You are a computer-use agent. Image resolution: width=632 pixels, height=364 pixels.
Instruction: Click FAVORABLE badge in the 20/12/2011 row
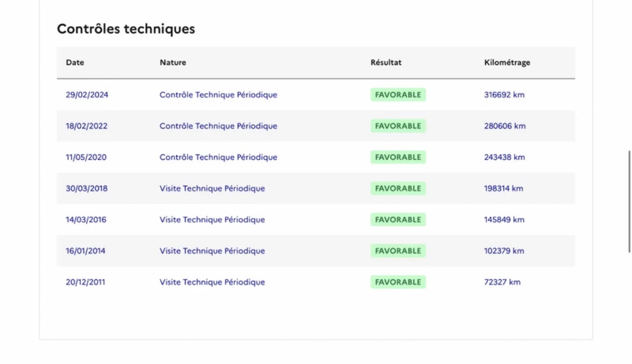(398, 282)
